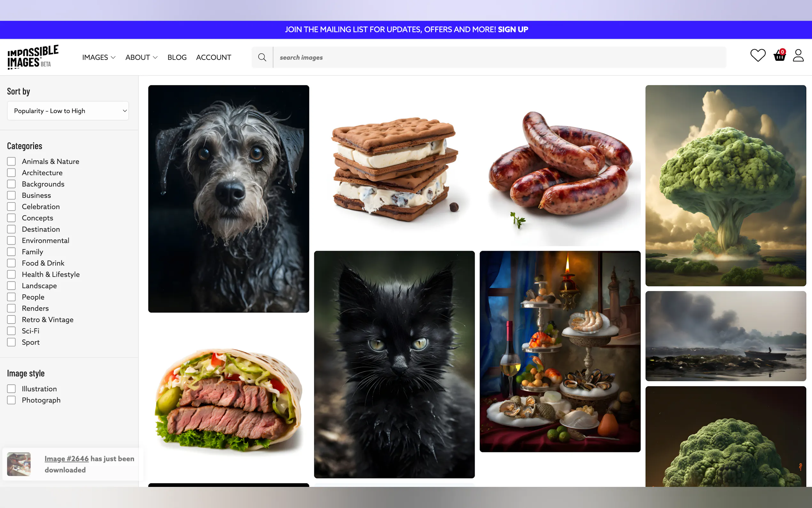
Task: Click the heart icon near the search bar
Action: 757,55
